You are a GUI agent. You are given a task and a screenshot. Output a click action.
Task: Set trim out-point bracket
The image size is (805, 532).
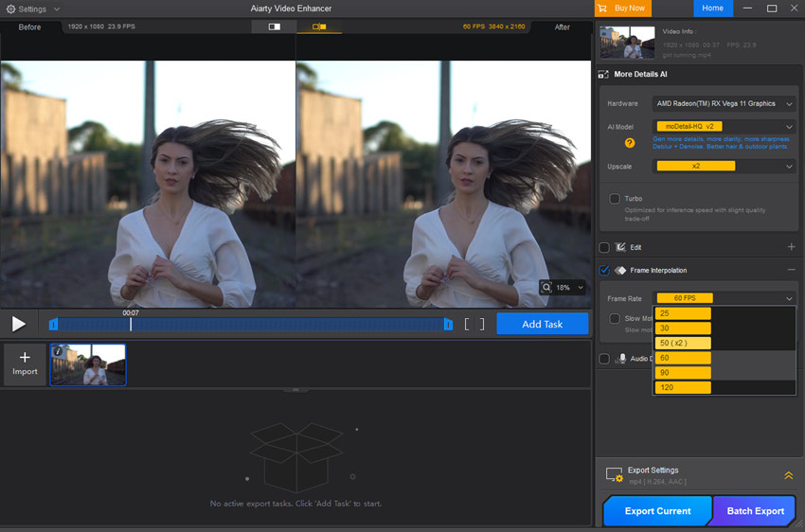coord(481,325)
